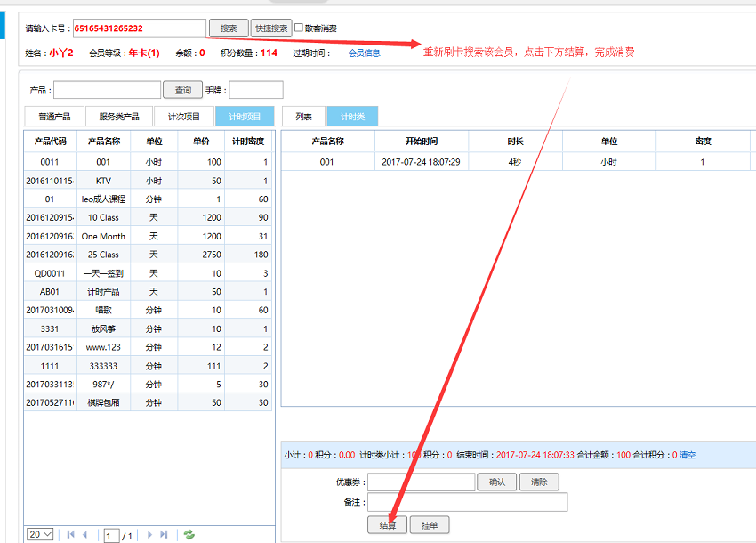Switch to the 列表 tab

click(303, 117)
